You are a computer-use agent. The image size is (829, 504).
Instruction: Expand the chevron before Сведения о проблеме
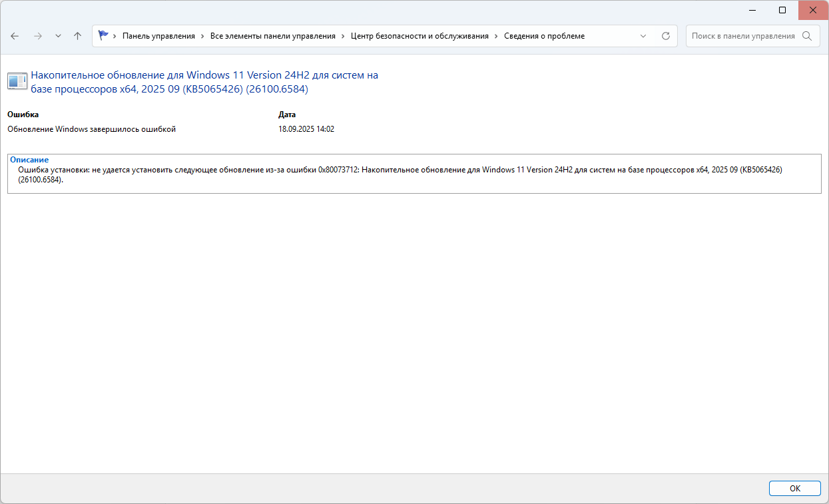tap(496, 36)
